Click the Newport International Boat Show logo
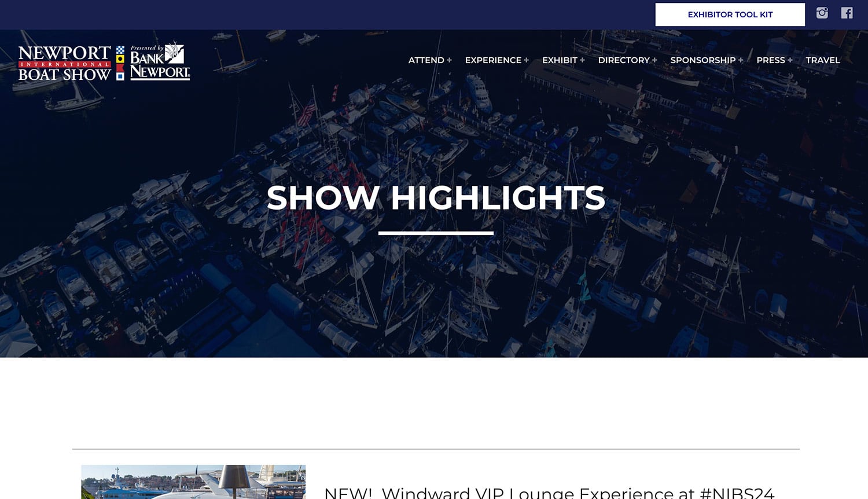The image size is (868, 499). click(64, 63)
